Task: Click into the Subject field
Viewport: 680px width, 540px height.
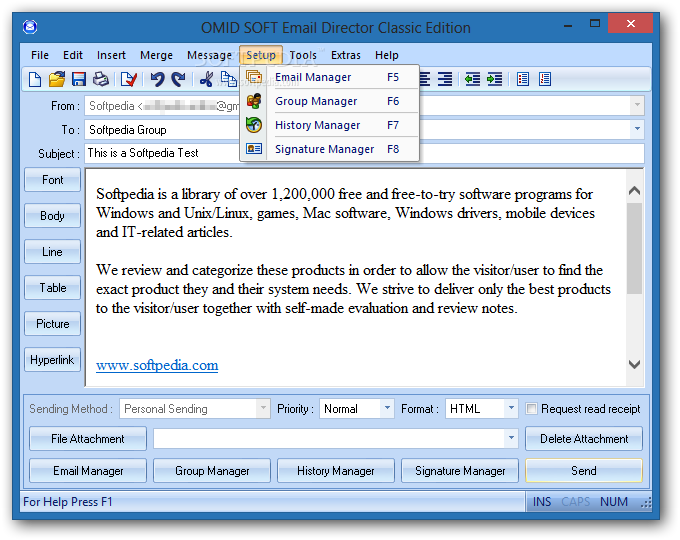Action: click(x=364, y=153)
